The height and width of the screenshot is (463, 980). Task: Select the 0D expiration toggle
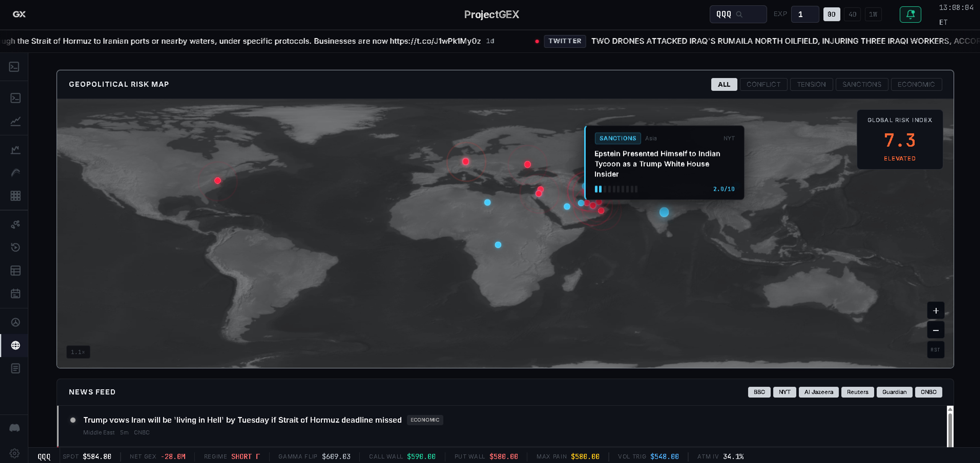831,15
